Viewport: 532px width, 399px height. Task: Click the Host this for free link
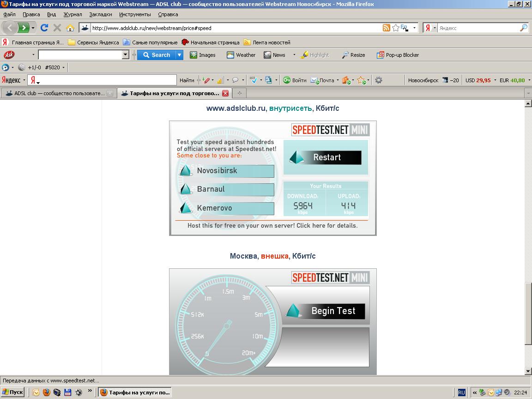(272, 226)
